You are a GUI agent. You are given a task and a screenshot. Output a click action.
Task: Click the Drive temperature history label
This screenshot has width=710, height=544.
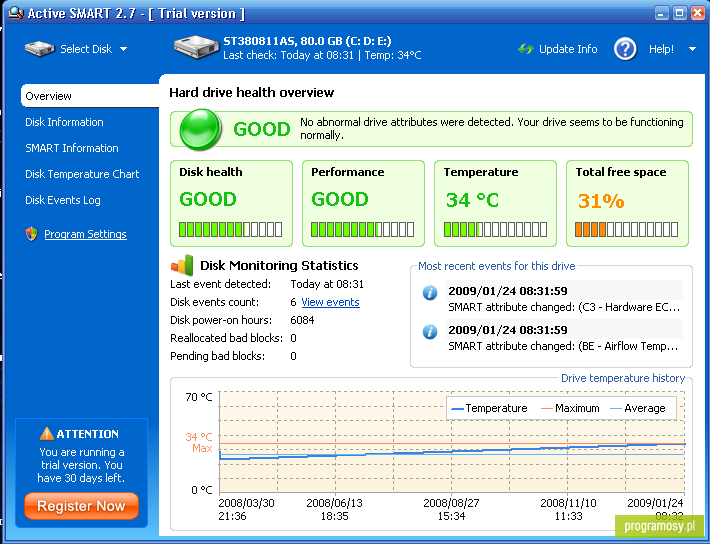coord(623,378)
